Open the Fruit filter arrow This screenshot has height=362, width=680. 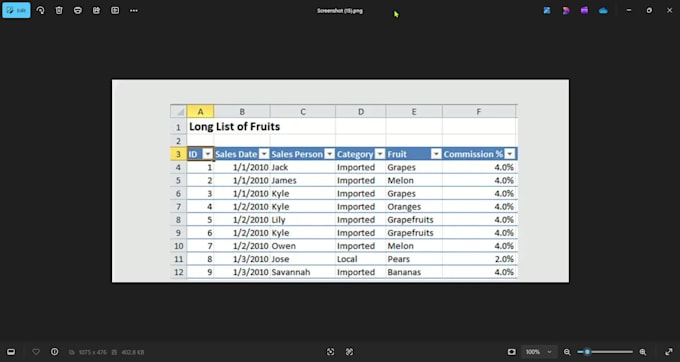click(x=436, y=154)
